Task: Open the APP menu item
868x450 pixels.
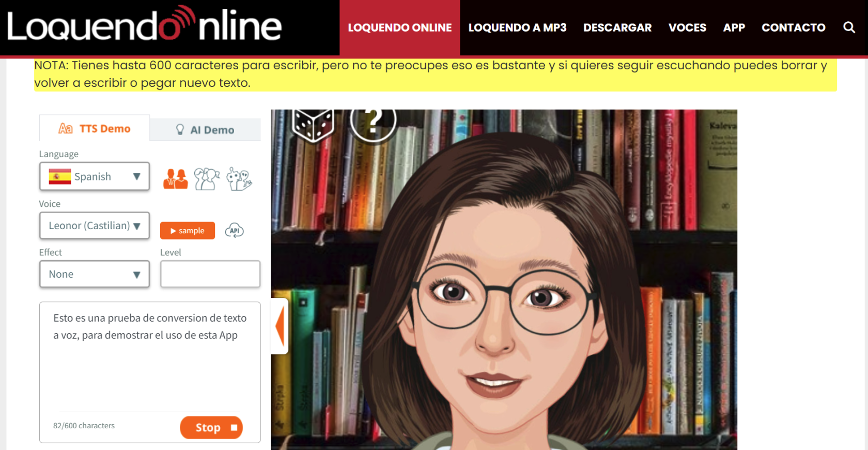Action: [x=734, y=27]
